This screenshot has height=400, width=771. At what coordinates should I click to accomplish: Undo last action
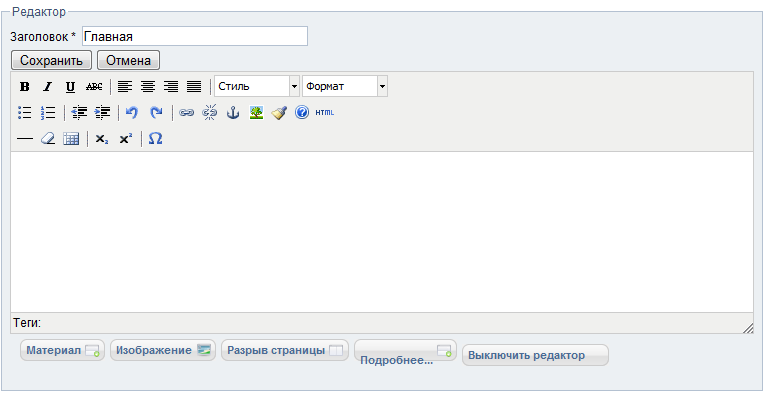pyautogui.click(x=132, y=113)
